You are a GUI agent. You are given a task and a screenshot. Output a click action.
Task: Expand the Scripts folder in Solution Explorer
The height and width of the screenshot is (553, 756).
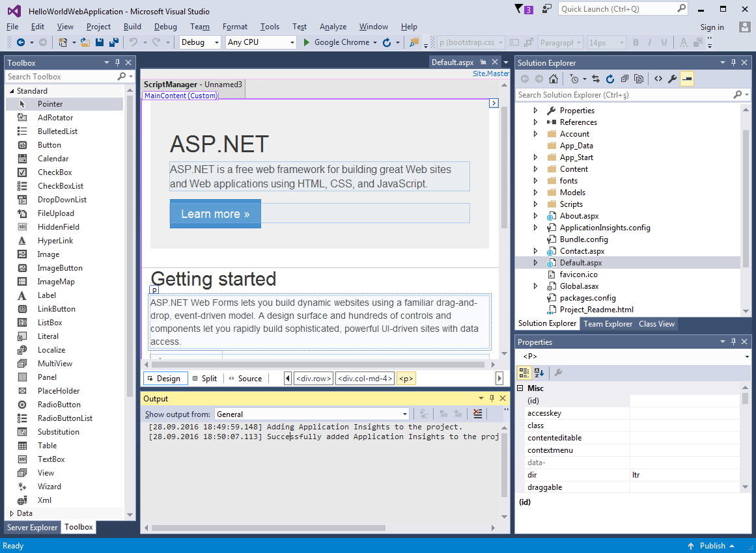[x=535, y=204]
